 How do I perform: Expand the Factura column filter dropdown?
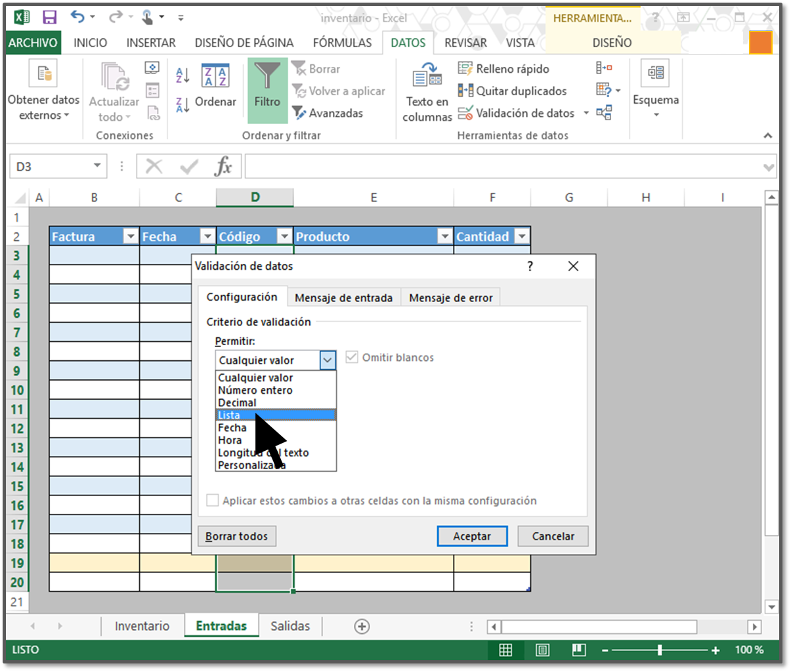(x=131, y=237)
